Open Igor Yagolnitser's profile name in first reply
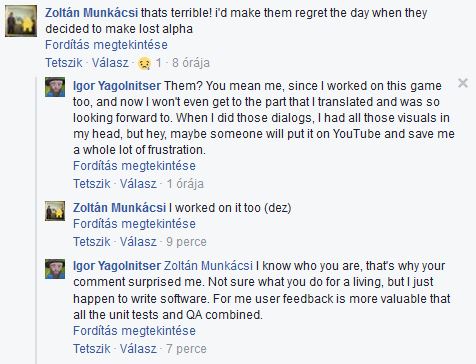This screenshot has width=476, height=364. coord(117,86)
